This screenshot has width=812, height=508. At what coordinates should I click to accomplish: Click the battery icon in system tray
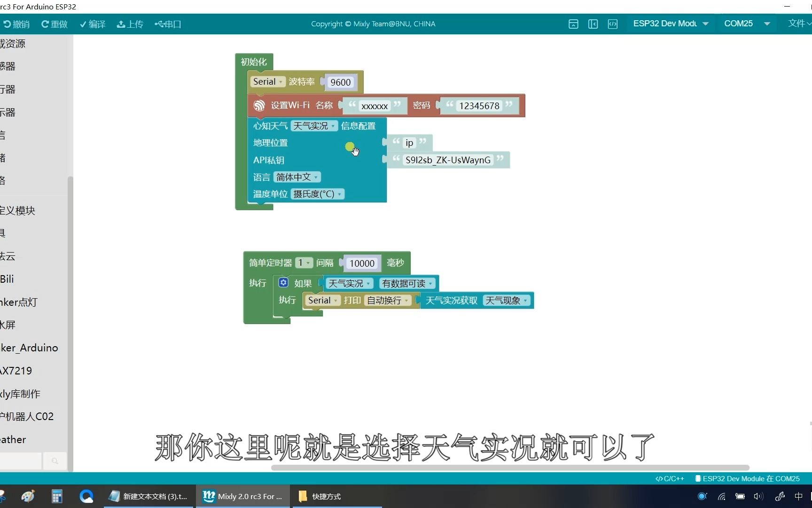740,496
